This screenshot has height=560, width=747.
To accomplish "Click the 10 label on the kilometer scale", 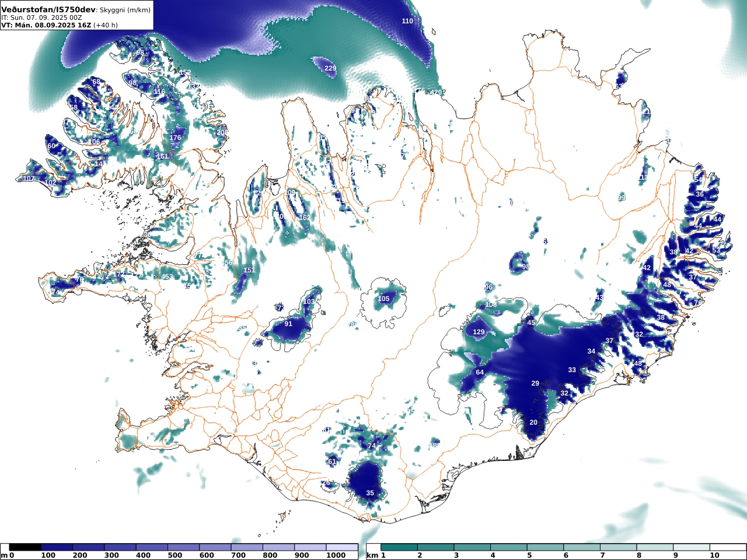I will click(714, 555).
